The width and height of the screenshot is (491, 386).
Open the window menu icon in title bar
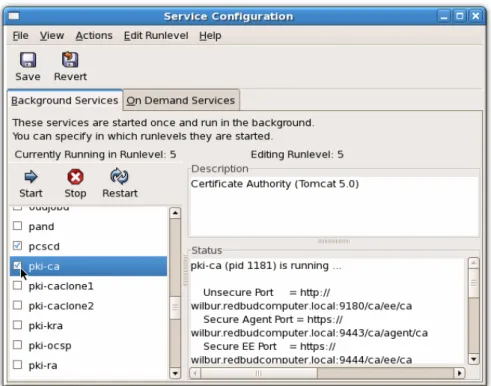point(14,16)
